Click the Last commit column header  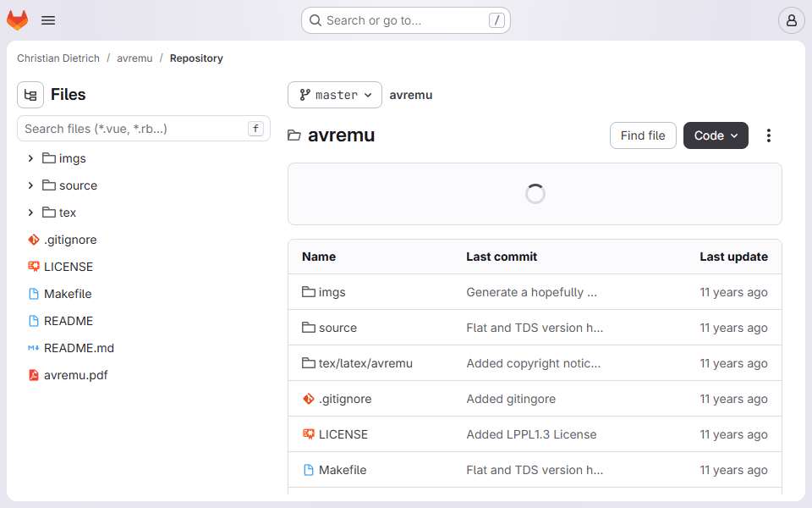tap(502, 257)
